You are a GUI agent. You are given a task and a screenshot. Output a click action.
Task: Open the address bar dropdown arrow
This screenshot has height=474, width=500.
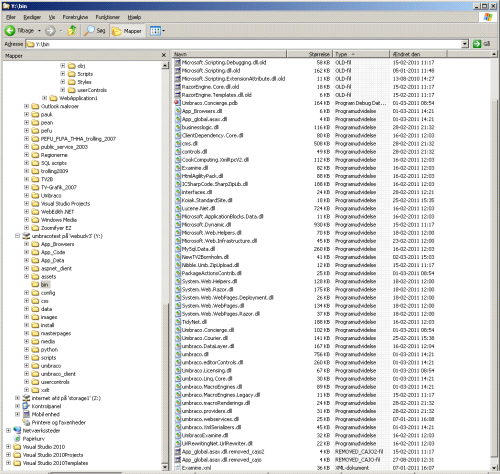pyautogui.click(x=465, y=44)
